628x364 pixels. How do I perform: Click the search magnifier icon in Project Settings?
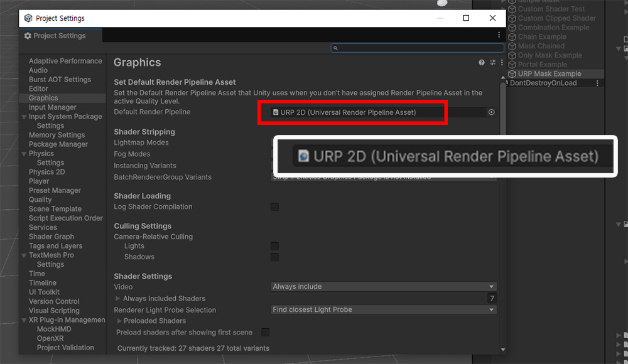pos(335,48)
